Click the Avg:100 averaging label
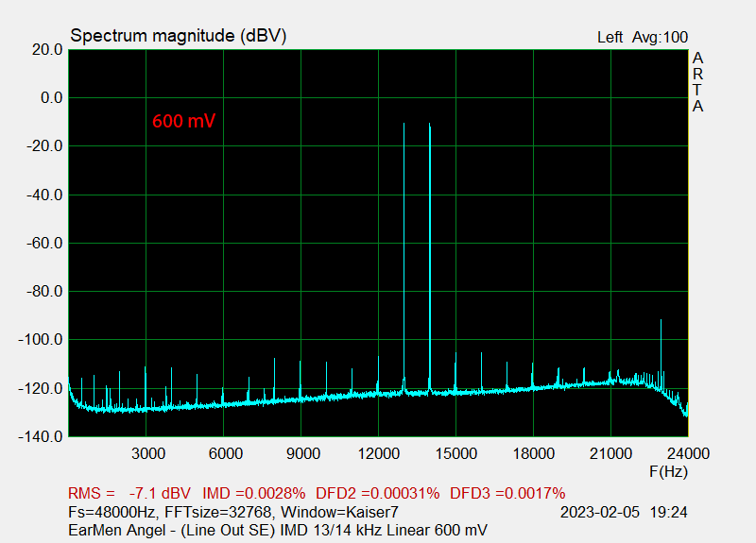756x543 pixels. click(x=660, y=37)
